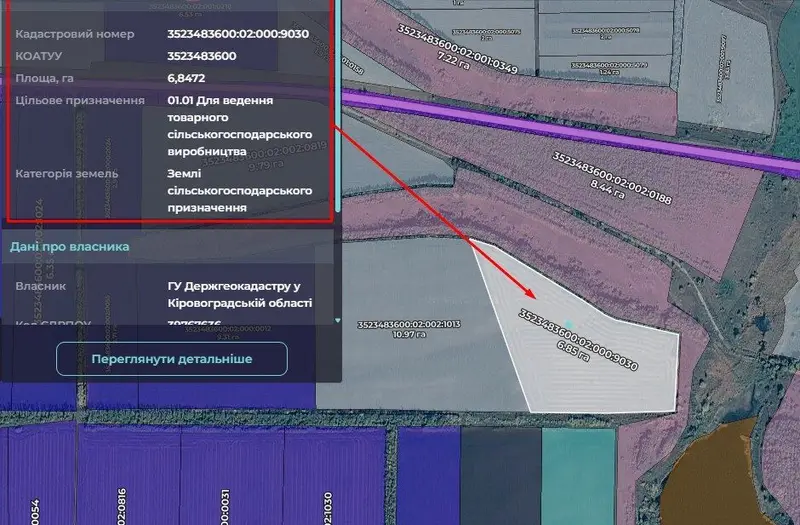Select the purple parcel labeled 02:0816

click(129, 477)
